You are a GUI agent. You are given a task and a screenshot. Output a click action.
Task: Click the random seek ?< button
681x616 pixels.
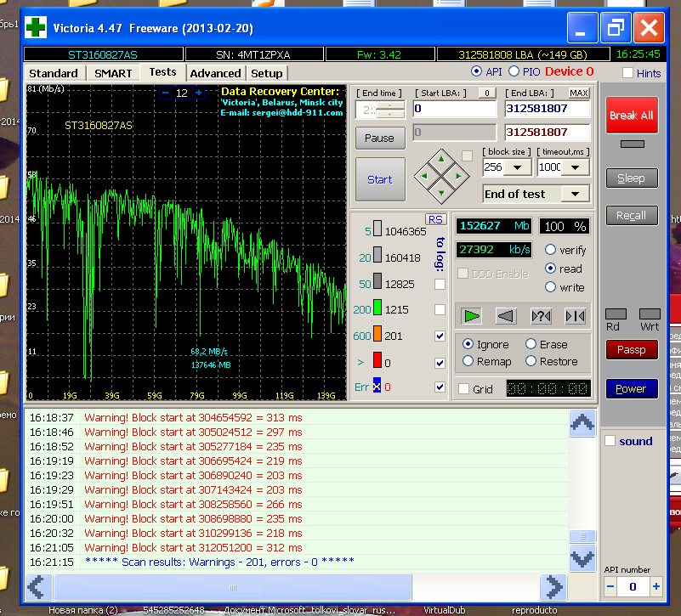(541, 316)
